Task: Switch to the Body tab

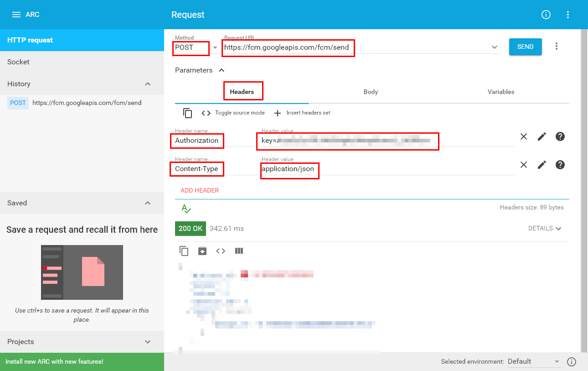Action: 371,92
